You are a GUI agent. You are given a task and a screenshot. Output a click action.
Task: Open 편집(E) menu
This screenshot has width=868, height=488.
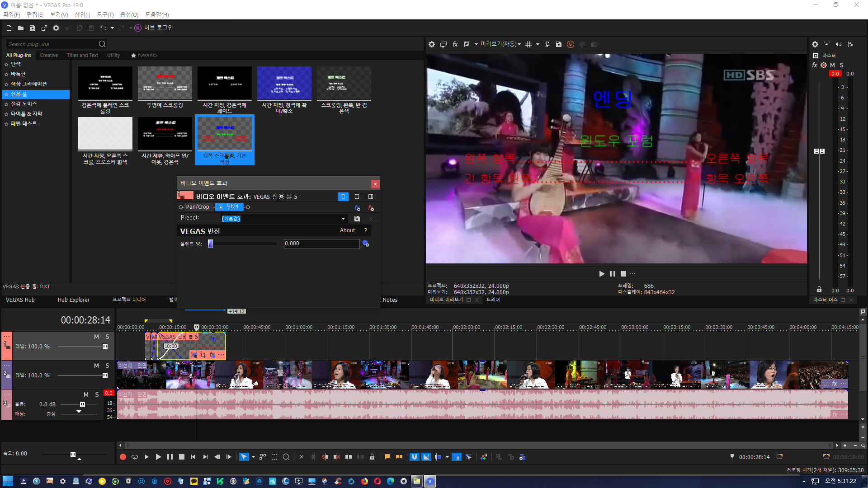click(35, 14)
